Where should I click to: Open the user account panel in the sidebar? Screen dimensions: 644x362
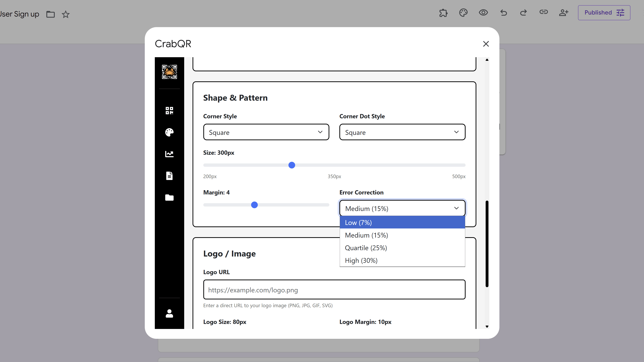click(169, 314)
